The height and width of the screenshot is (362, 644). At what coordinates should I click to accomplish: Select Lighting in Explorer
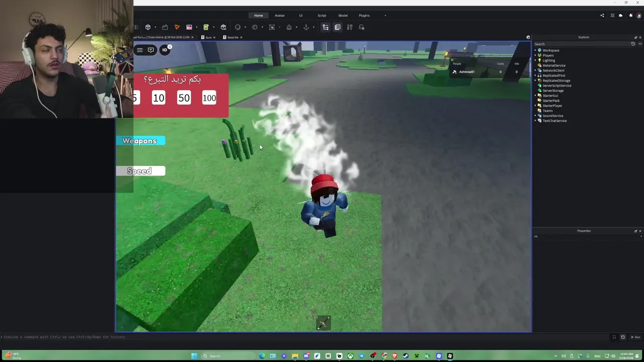click(548, 60)
